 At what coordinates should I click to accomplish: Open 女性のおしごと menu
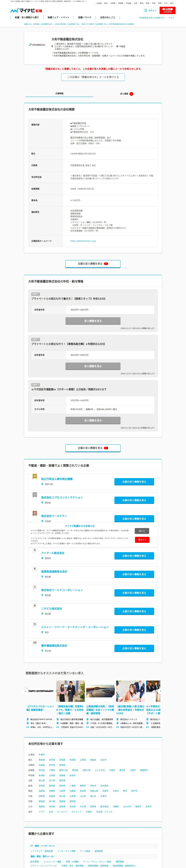[x=108, y=18]
